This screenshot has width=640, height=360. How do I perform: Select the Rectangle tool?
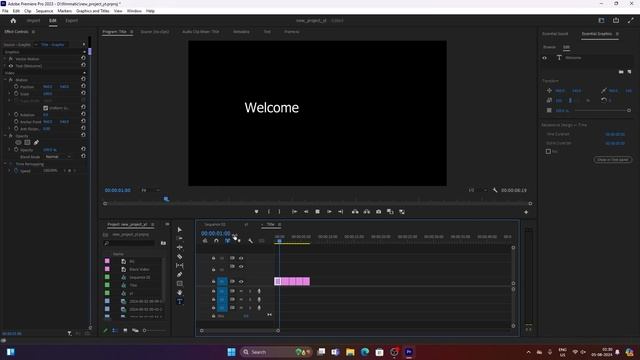pyautogui.click(x=180, y=284)
